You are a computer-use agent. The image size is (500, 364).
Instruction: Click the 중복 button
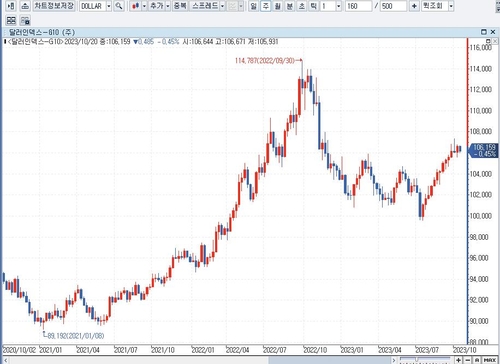pos(180,6)
